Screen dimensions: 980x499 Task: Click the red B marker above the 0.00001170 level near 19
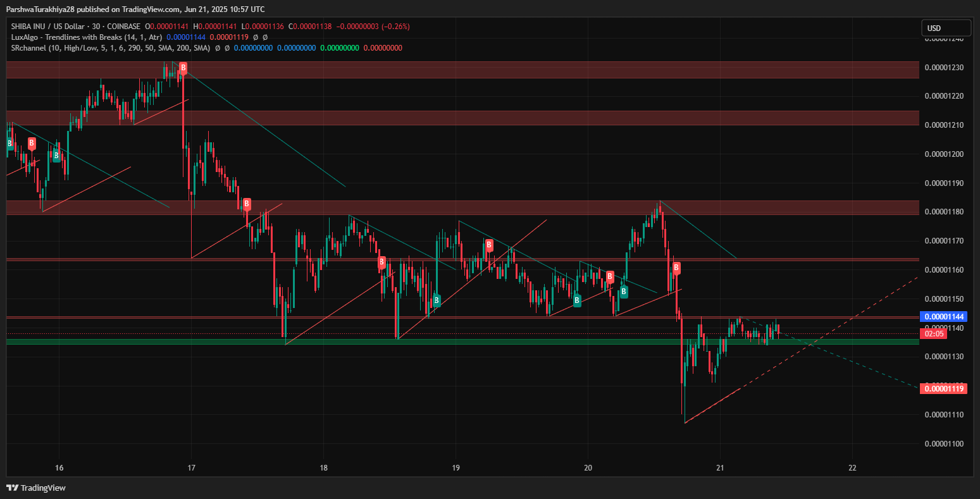(x=489, y=243)
